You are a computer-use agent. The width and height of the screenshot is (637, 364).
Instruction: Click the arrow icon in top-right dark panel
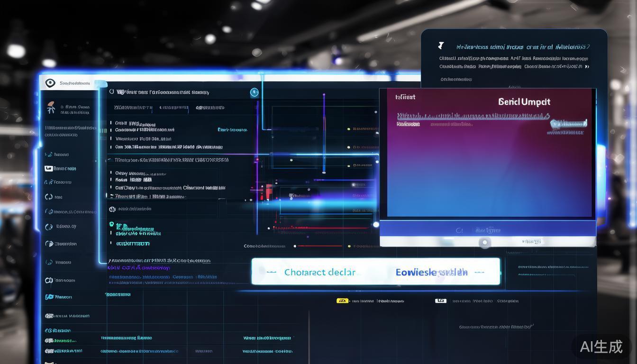pos(441,46)
